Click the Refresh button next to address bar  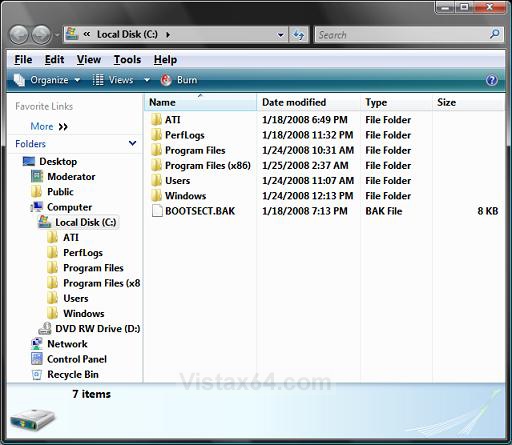click(299, 35)
